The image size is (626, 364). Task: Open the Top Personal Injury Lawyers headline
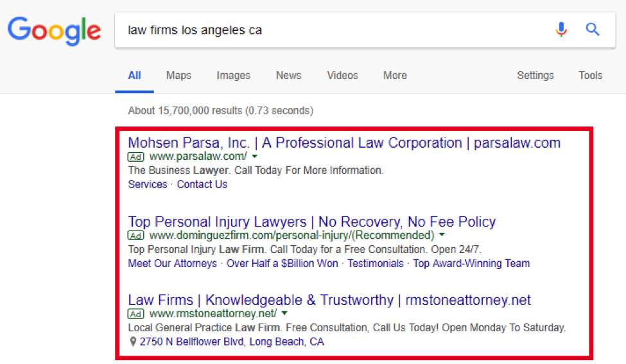312,221
